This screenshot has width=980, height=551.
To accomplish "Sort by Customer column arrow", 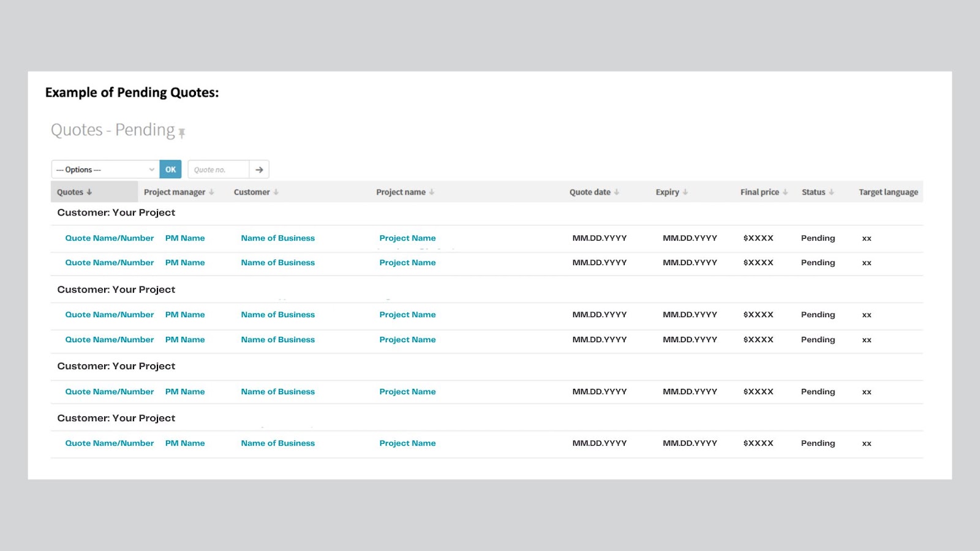I will [x=276, y=192].
